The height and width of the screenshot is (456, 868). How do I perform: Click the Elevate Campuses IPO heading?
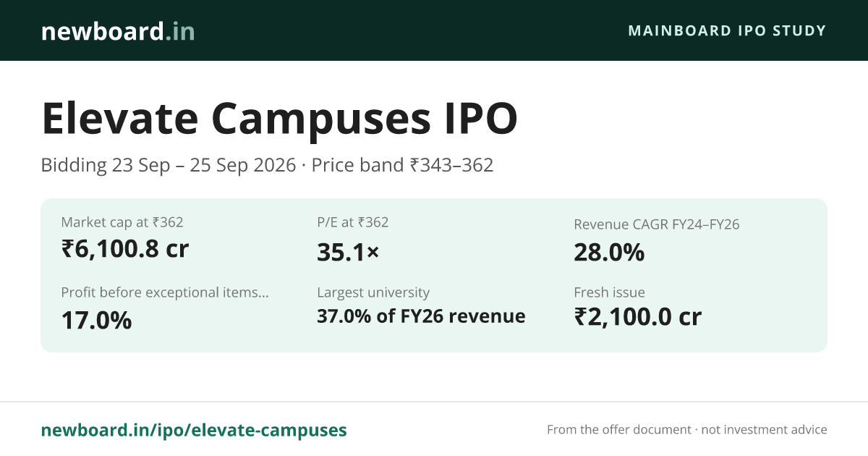pos(279,118)
